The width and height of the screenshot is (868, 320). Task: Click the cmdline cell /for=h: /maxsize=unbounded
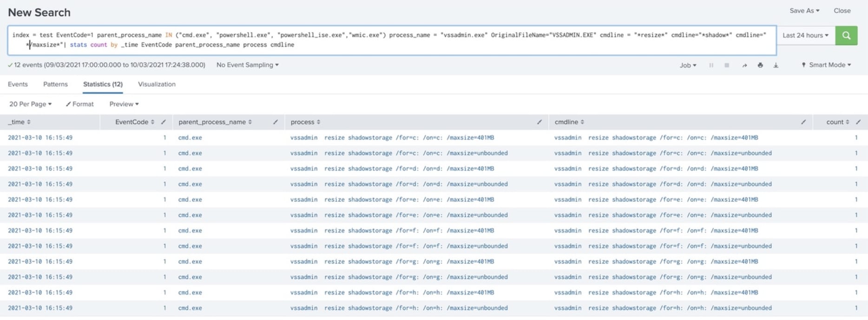pos(663,308)
